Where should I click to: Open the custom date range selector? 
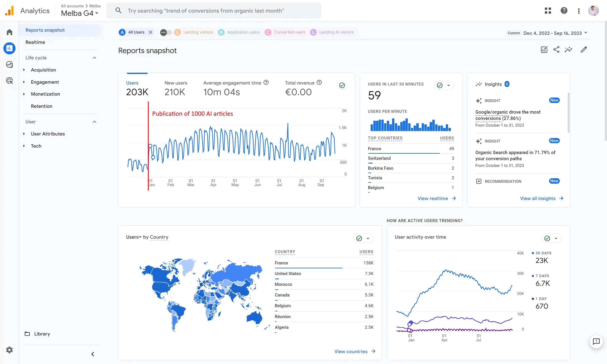coord(555,33)
